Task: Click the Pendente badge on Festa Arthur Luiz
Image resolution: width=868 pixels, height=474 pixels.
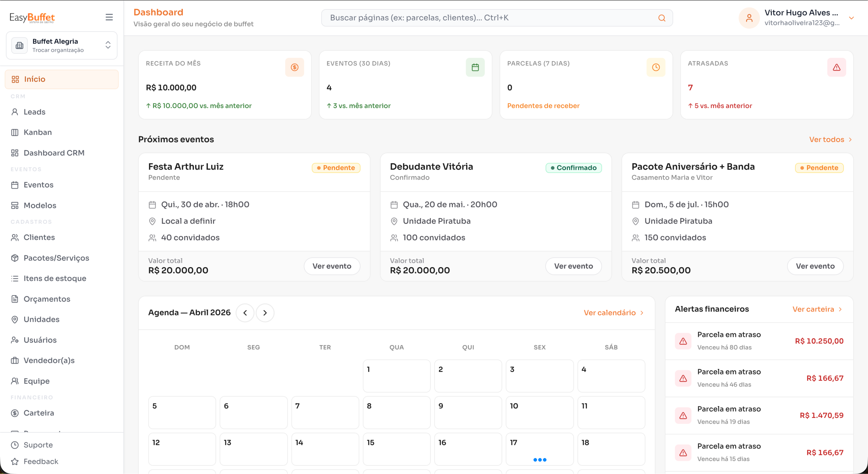Action: 336,168
